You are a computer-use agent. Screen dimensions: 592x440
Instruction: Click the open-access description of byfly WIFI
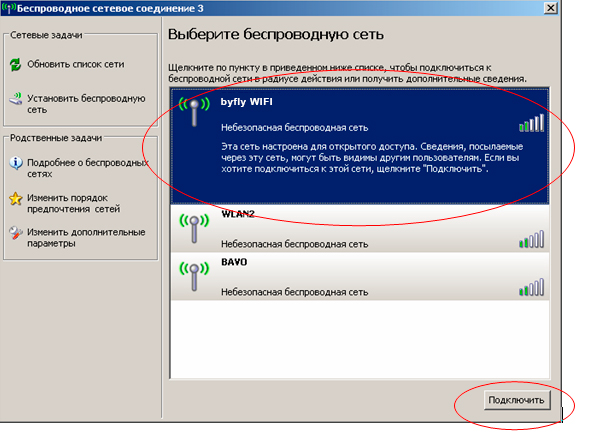pyautogui.click(x=372, y=157)
